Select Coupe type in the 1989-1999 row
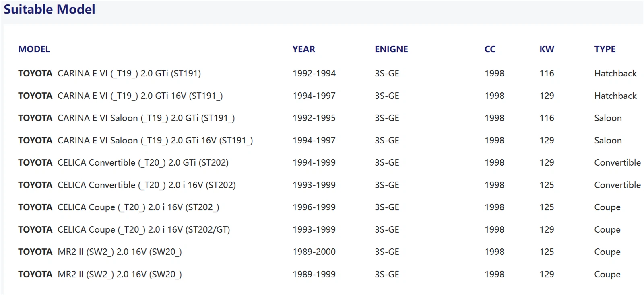The image size is (644, 295). [x=607, y=275]
